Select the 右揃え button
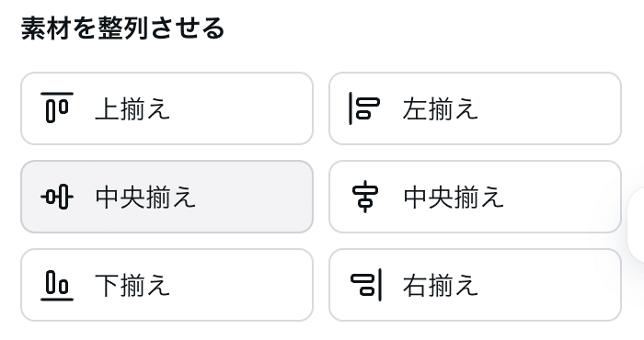This screenshot has height=340, width=644. pyautogui.click(x=475, y=285)
